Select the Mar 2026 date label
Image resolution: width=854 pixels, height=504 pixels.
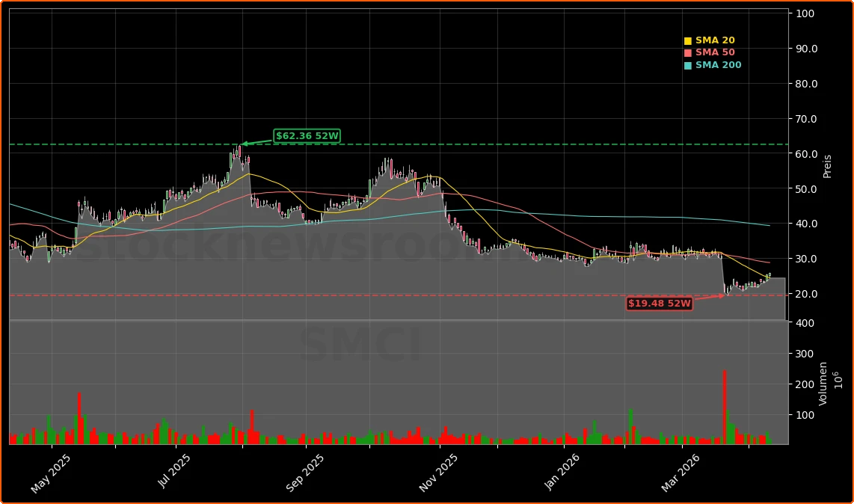point(681,473)
